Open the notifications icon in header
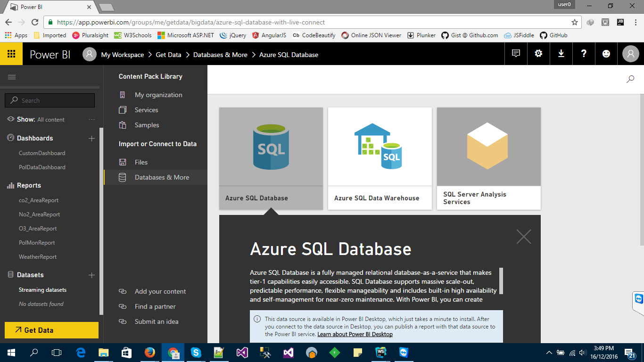The image size is (644, 362). coord(516,54)
